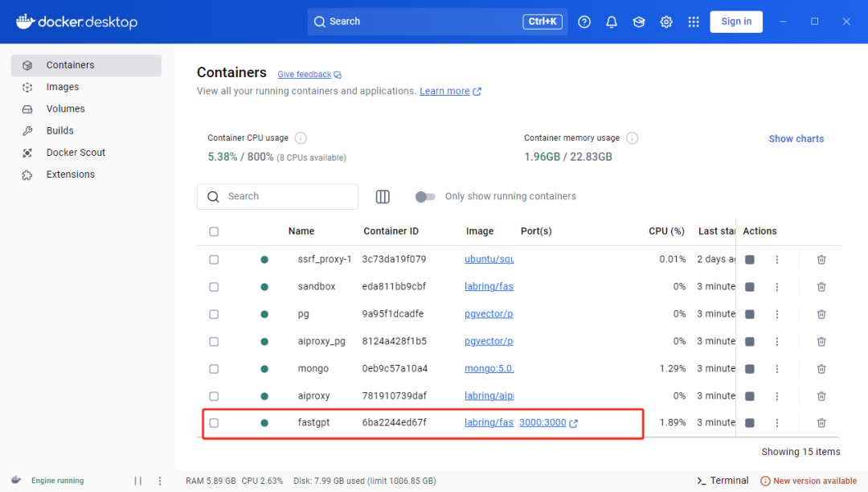Screen dimensions: 868x492
Task: Open the apps grid icon in header
Action: pos(694,22)
